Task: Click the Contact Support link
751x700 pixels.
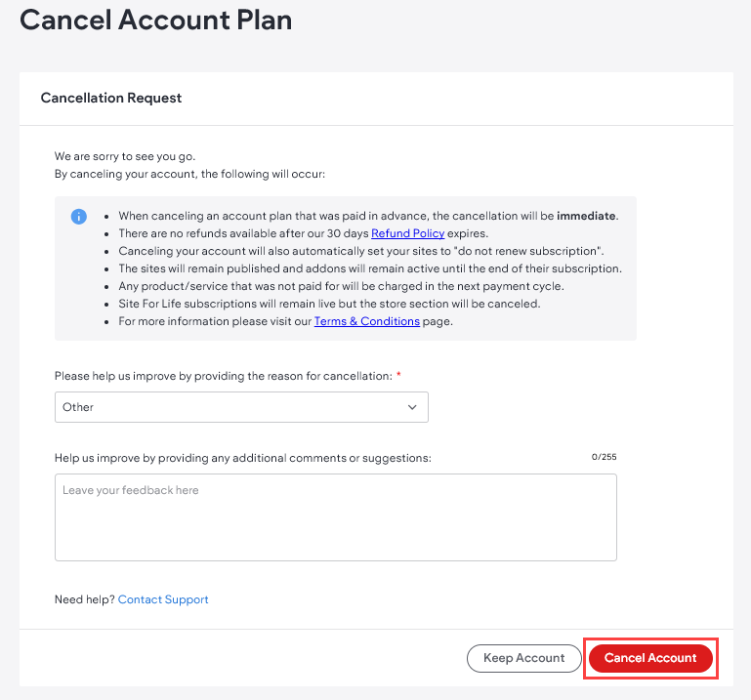Action: (163, 599)
